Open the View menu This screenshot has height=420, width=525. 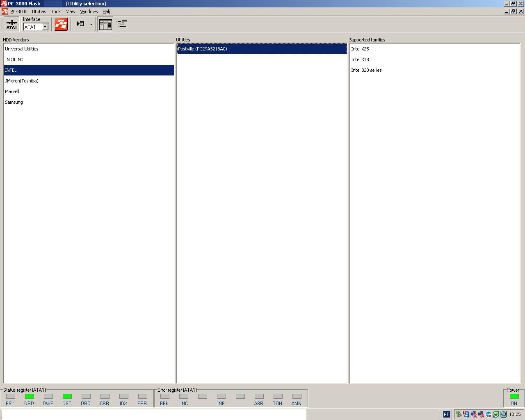(71, 11)
